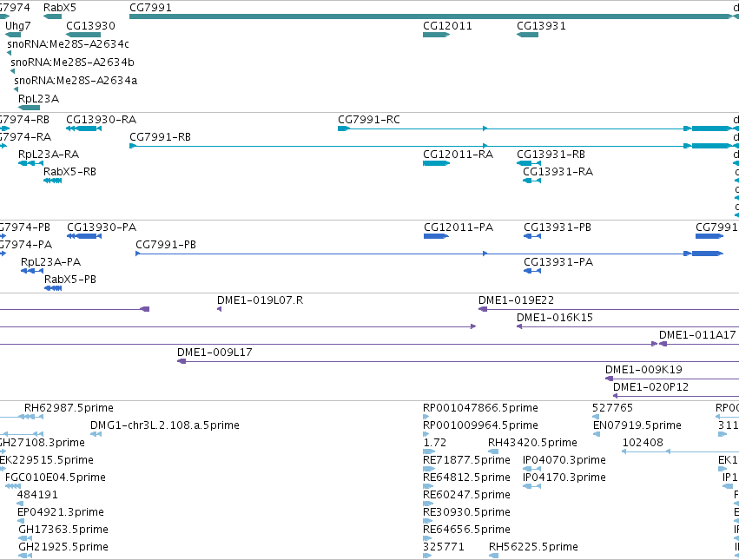Screen dimensions: 739x560
Task: Select EST RE60247.5prime
Action: pyautogui.click(x=428, y=504)
